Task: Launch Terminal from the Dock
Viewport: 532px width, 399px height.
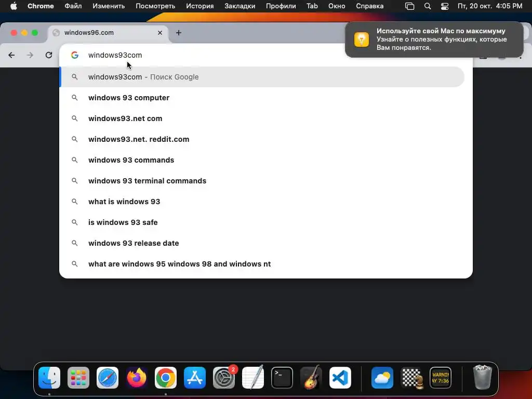Action: click(x=282, y=378)
